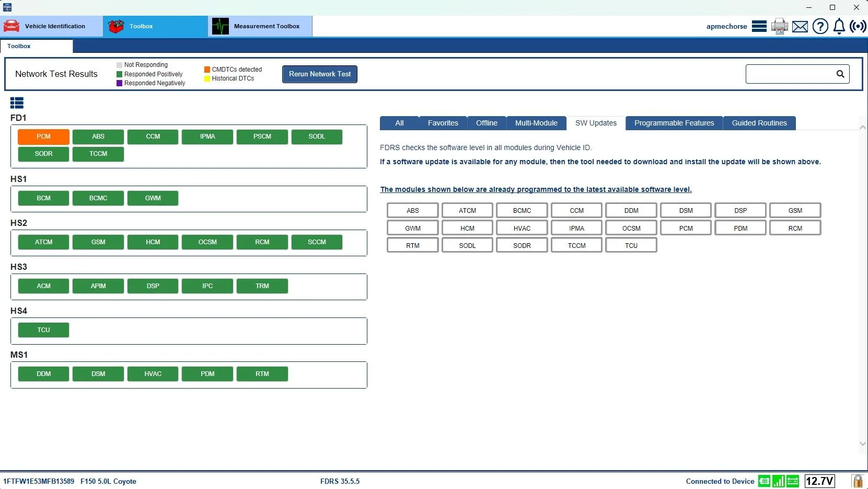Click the scrollbar up arrow on right
Screen dimensions: 868x489
point(863,127)
